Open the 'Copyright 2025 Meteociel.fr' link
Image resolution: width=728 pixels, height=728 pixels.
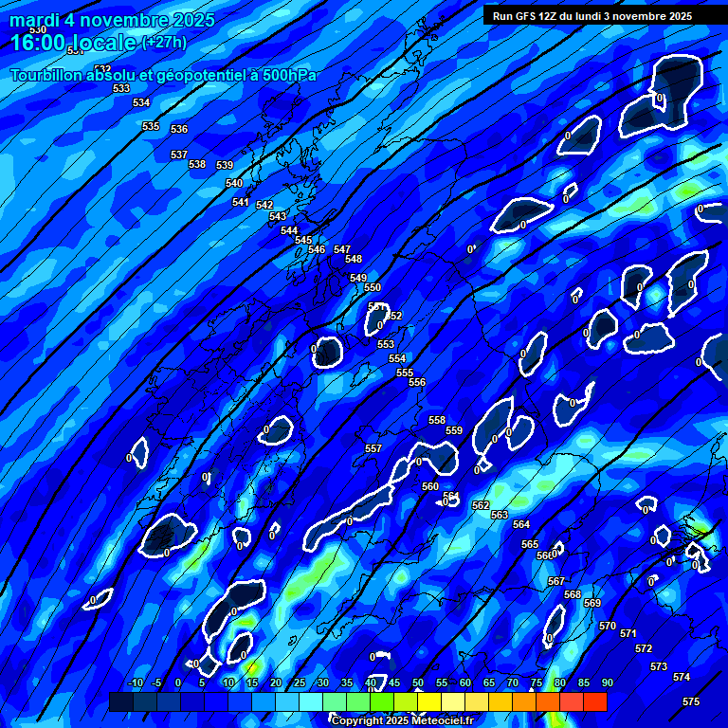click(x=402, y=721)
